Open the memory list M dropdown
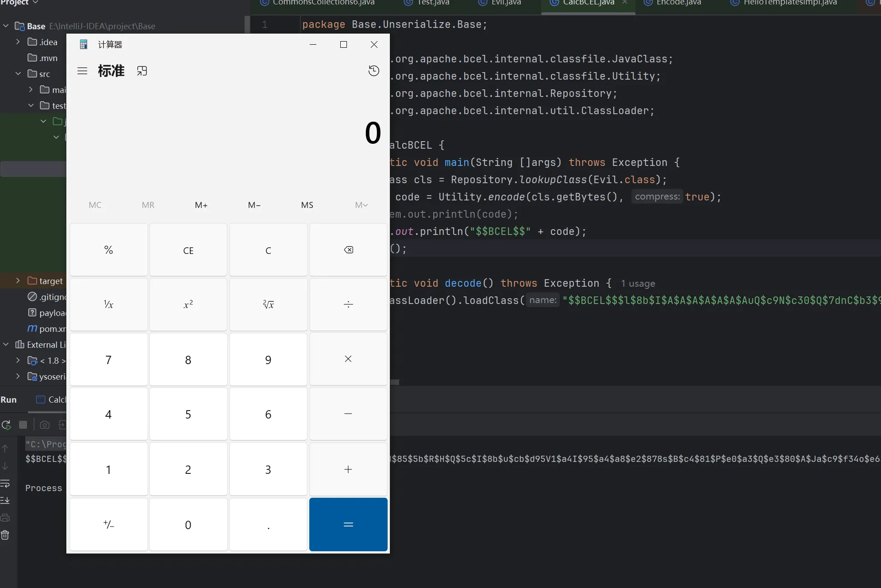Image resolution: width=881 pixels, height=588 pixels. coord(361,205)
